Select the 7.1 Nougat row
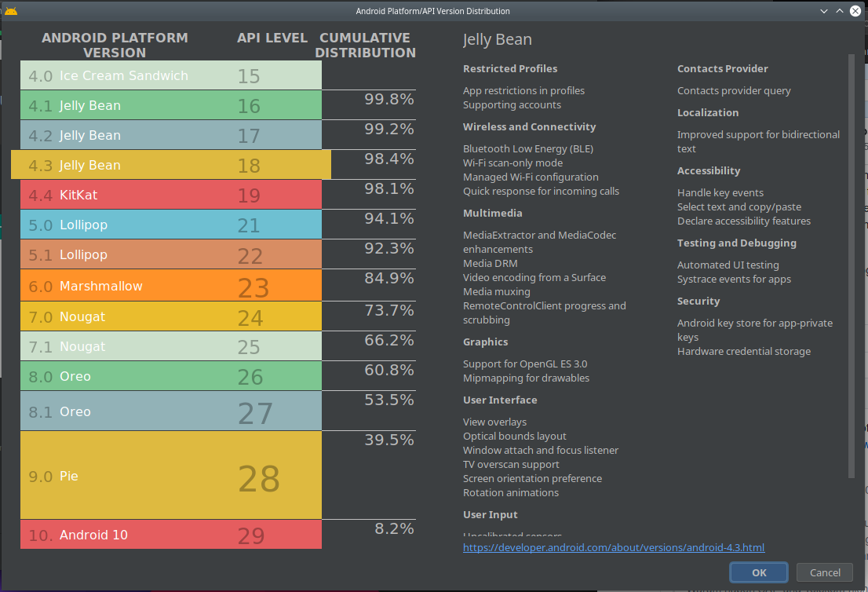The image size is (868, 592). [171, 347]
